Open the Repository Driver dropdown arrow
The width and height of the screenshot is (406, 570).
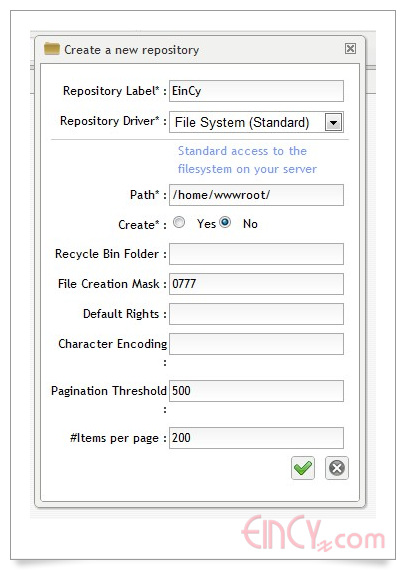point(333,123)
